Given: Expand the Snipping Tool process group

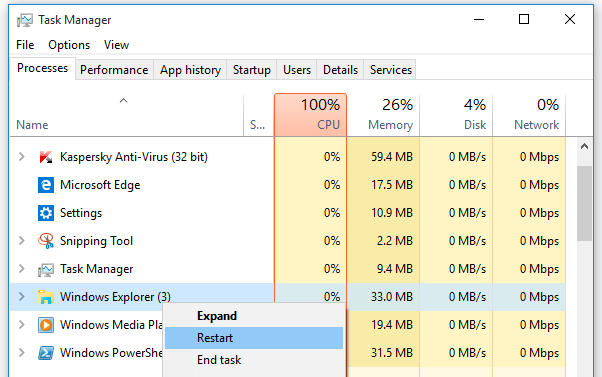Looking at the screenshot, I should 22,241.
